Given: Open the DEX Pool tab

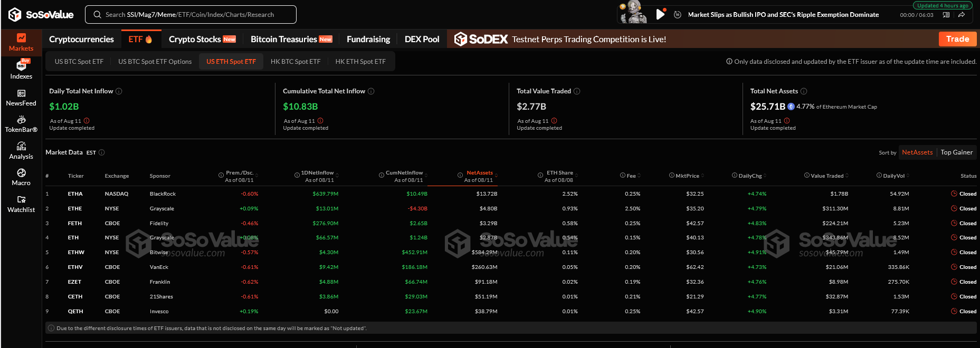Looking at the screenshot, I should tap(422, 39).
